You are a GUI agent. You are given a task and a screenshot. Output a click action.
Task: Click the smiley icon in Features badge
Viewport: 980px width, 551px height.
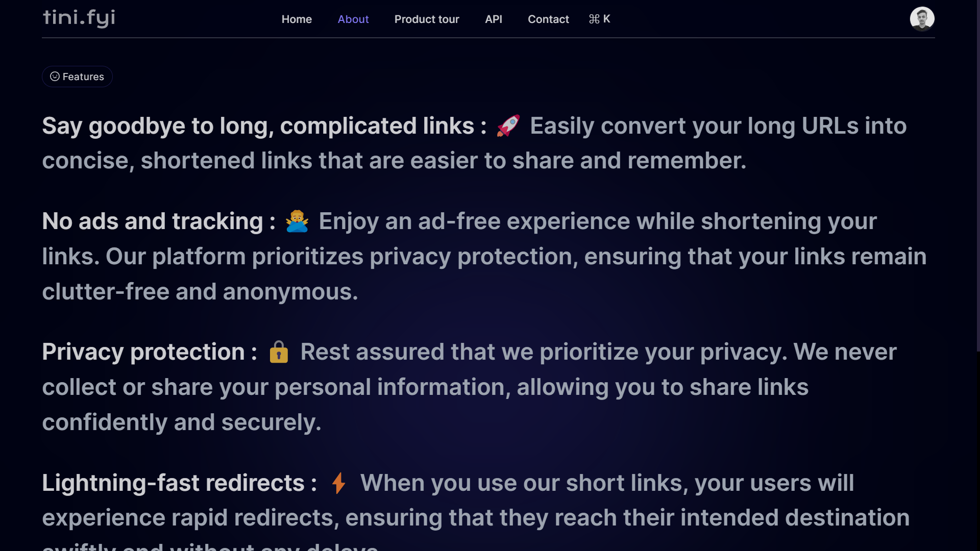point(55,77)
